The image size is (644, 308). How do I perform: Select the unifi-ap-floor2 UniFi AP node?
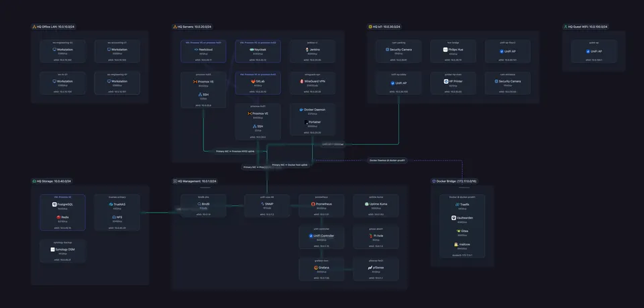[x=507, y=51]
